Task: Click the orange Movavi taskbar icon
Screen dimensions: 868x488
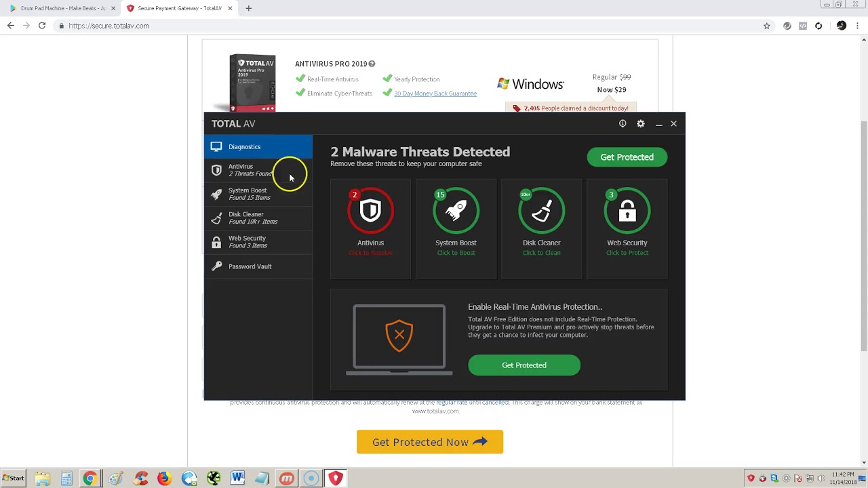Action: [x=287, y=479]
